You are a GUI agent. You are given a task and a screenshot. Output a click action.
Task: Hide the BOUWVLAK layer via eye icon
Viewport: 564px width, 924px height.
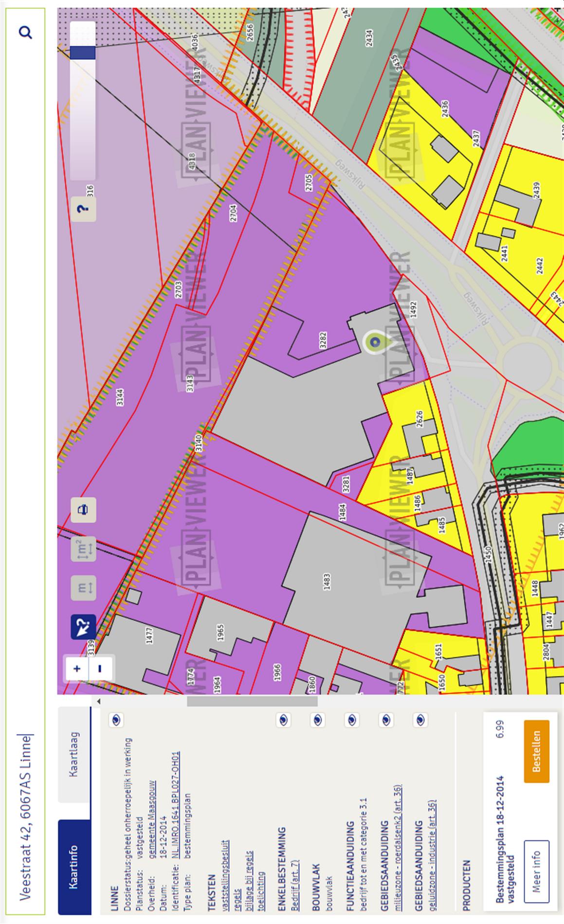point(317,720)
